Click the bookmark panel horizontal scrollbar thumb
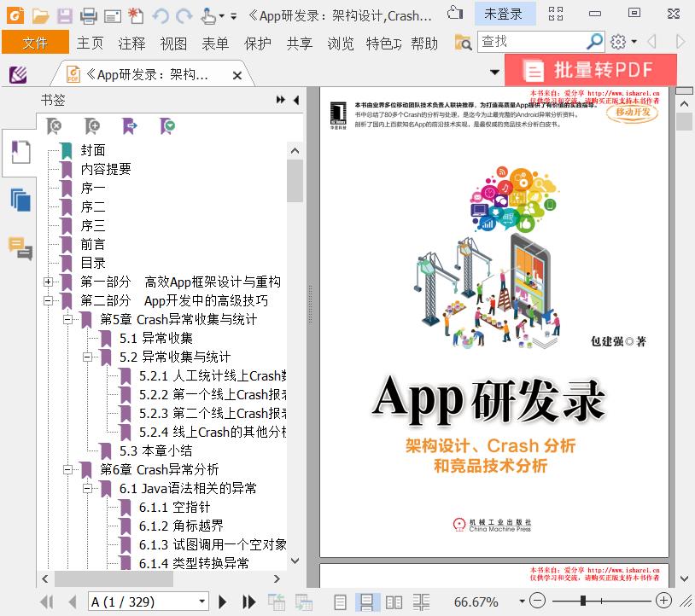 tap(114, 578)
